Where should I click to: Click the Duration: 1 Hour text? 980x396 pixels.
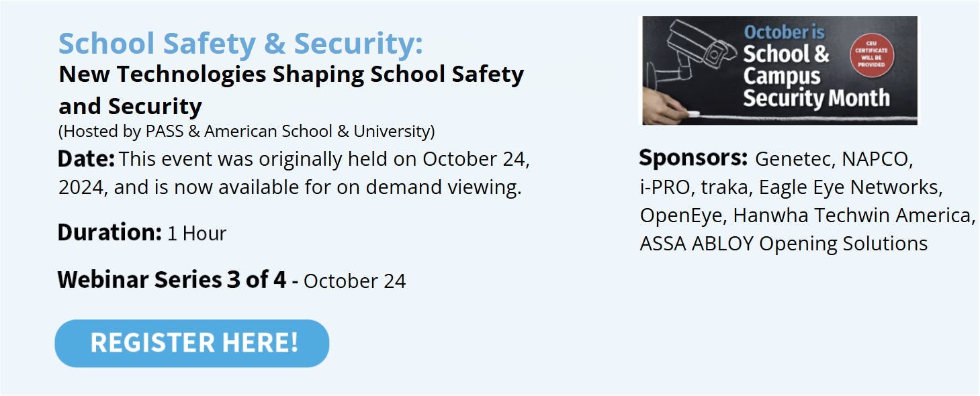[x=142, y=232]
